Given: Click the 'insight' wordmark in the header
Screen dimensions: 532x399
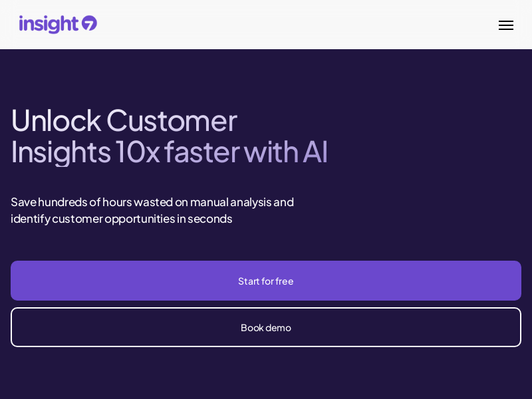Looking at the screenshot, I should pyautogui.click(x=49, y=24).
